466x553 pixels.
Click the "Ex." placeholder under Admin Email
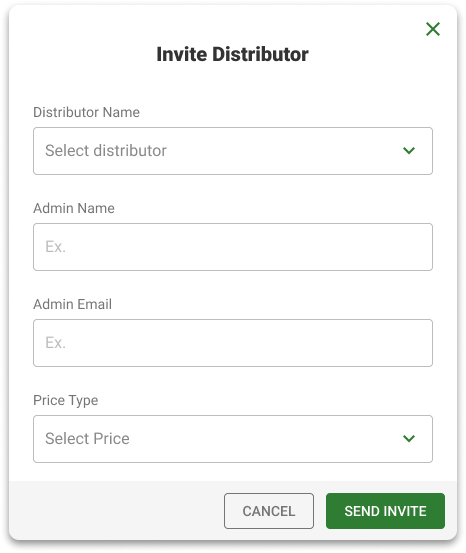[55, 342]
